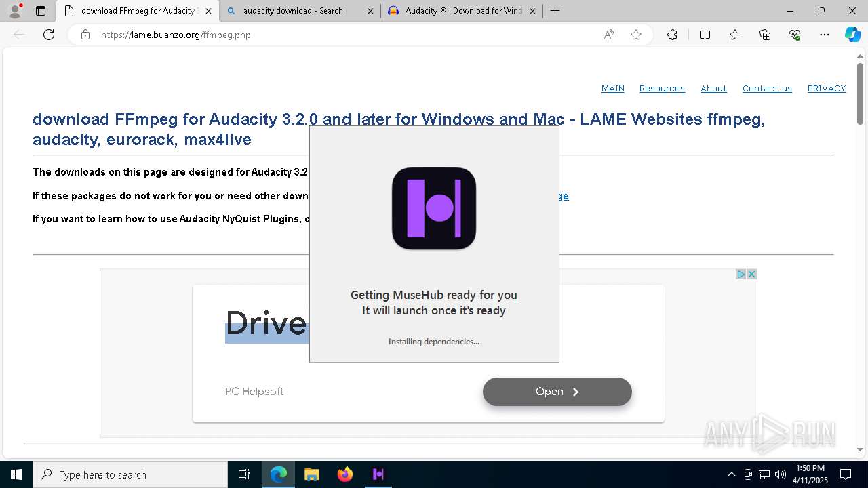Open the notification center icon
Image resolution: width=868 pixels, height=488 pixels.
846,474
